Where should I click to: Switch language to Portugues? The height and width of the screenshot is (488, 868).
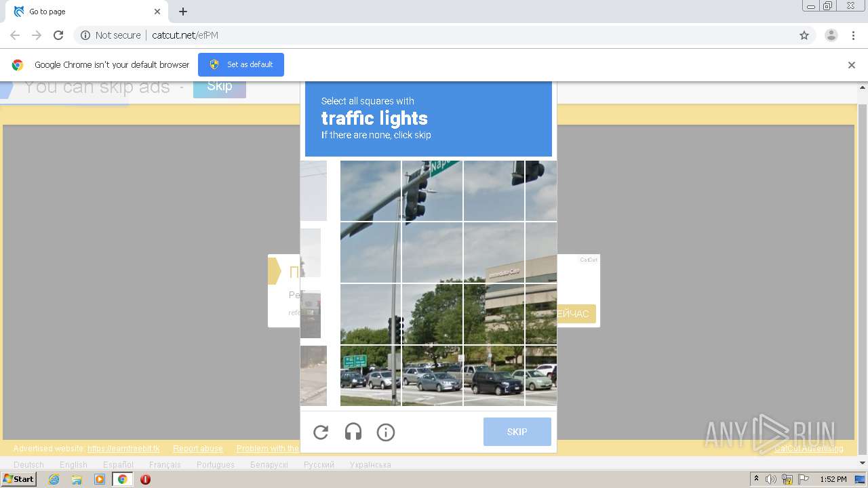coord(216,465)
